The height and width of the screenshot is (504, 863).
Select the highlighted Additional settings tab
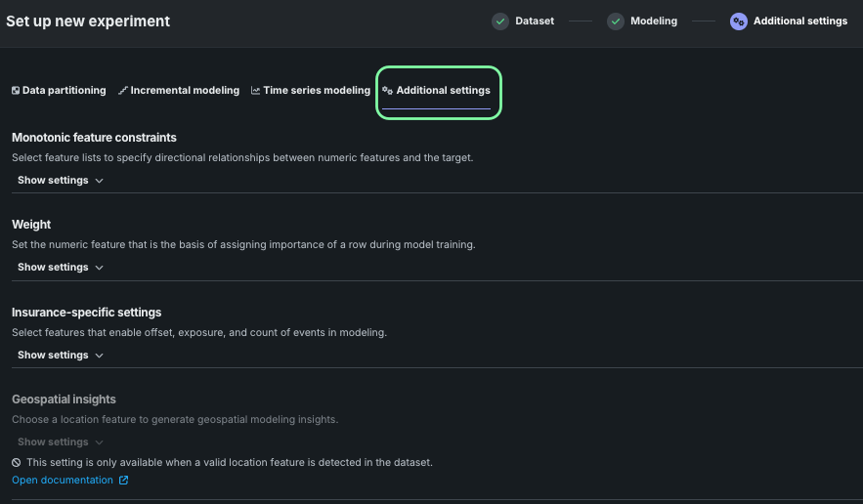coord(443,91)
